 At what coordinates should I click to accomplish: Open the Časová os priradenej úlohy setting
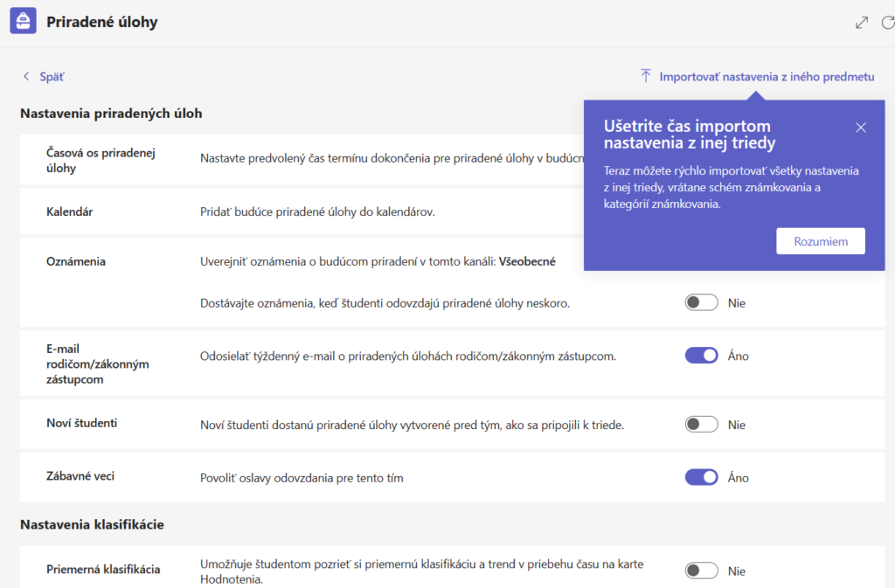[x=302, y=160]
